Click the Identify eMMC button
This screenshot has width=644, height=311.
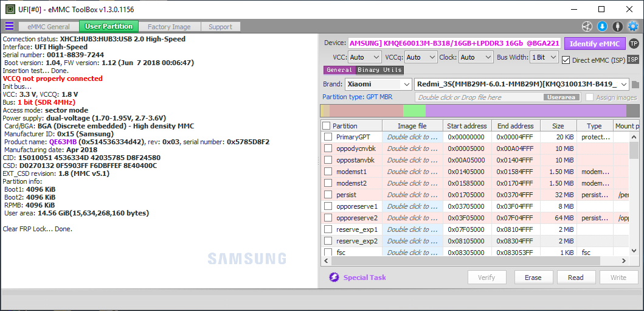(x=595, y=44)
